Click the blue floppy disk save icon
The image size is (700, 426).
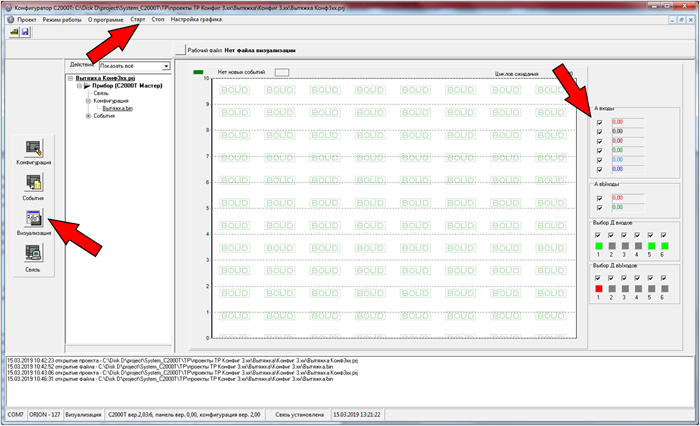25,32
